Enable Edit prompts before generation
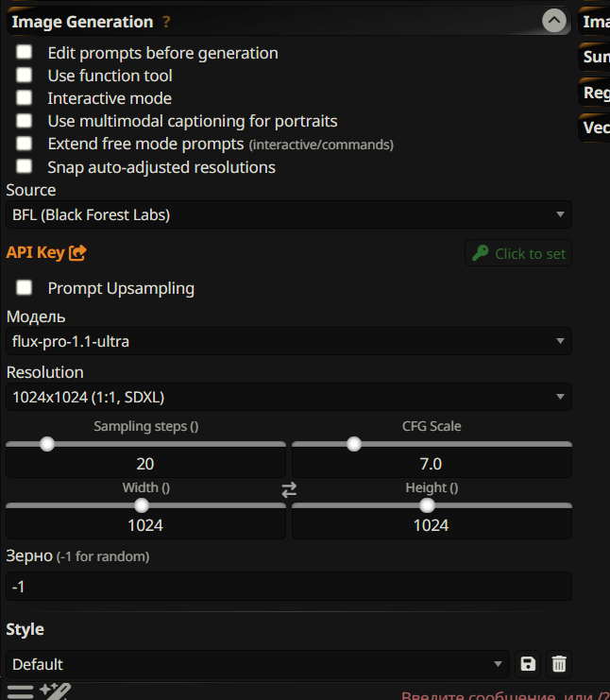Viewport: 610px width, 700px height. click(25, 53)
